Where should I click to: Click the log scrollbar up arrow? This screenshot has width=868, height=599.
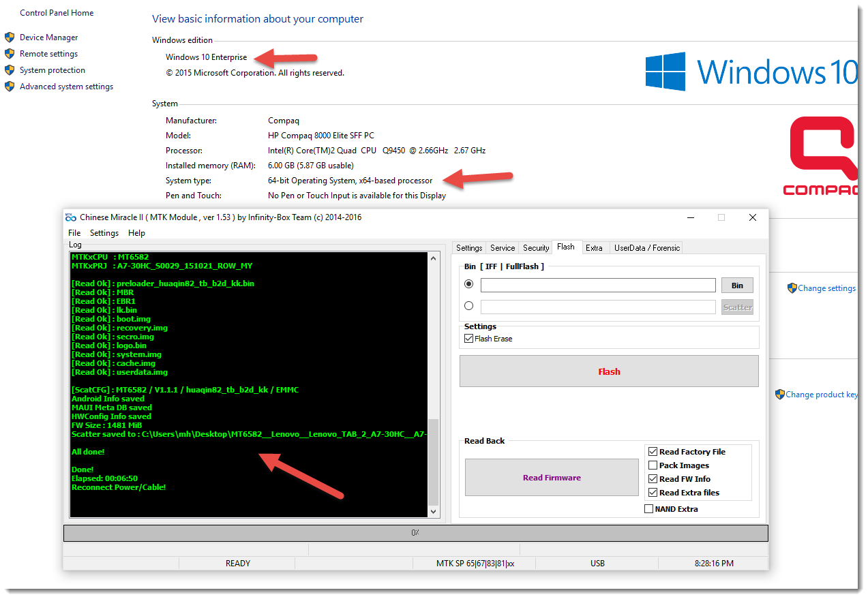(433, 258)
